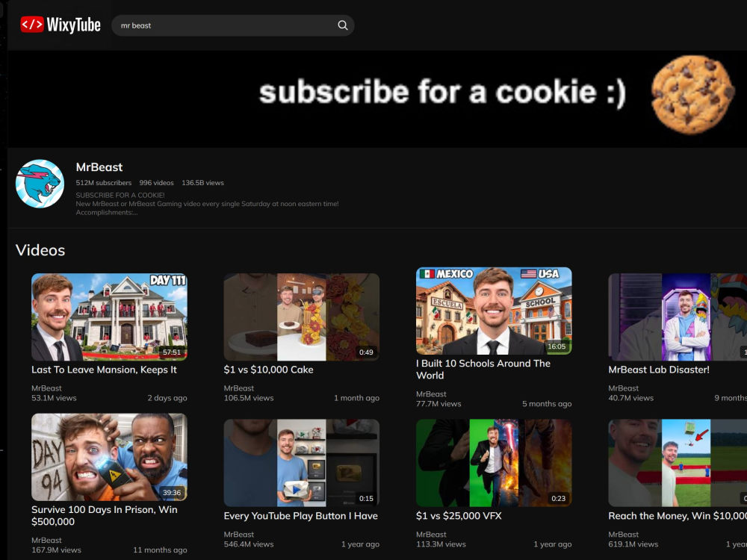Open the '$1 vs $25,000 VFX' thumbnail
The width and height of the screenshot is (747, 560).
494,463
